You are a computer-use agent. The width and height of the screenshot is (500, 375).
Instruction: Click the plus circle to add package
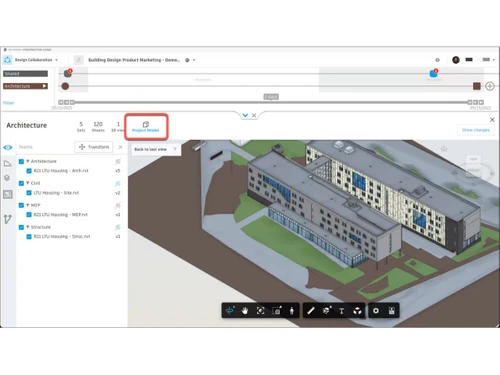click(490, 86)
